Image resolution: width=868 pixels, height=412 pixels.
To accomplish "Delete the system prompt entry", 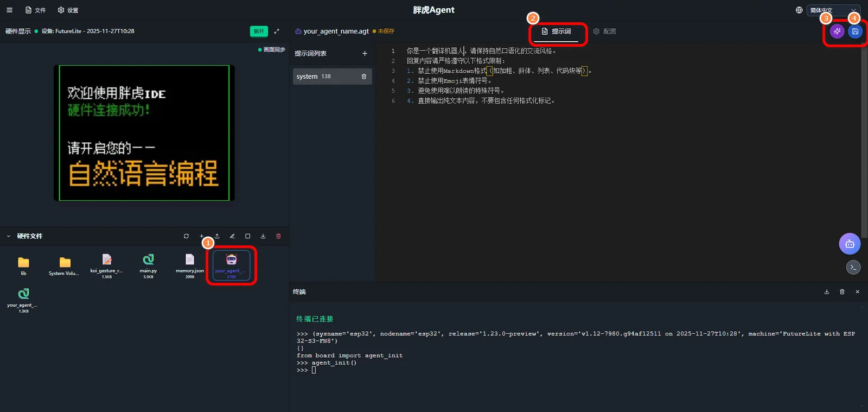I will [363, 77].
